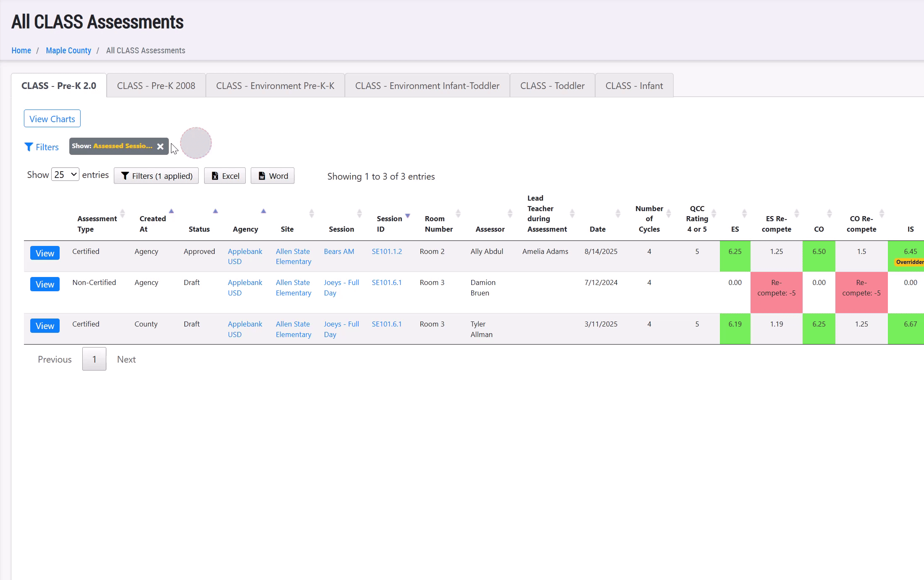Image resolution: width=924 pixels, height=580 pixels.
Task: Sort table by Date column arrows
Action: pyautogui.click(x=618, y=214)
